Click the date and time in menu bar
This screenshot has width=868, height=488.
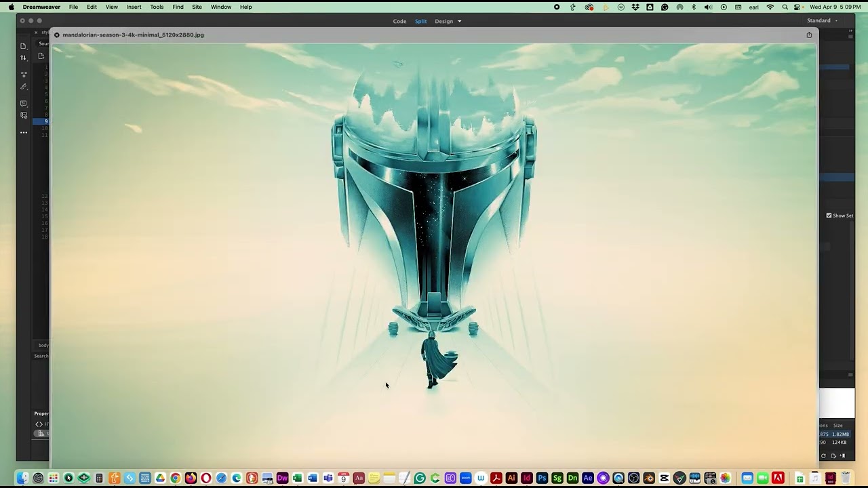[835, 7]
